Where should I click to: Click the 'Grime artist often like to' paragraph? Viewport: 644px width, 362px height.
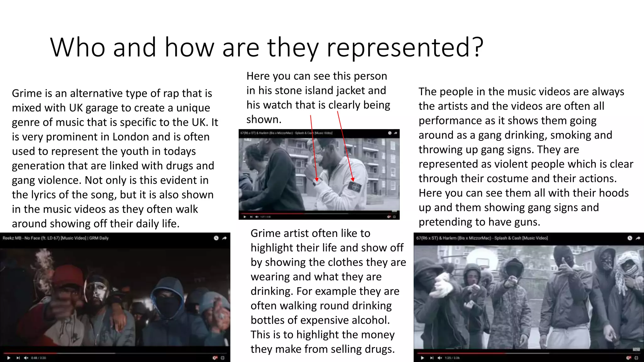point(328,291)
